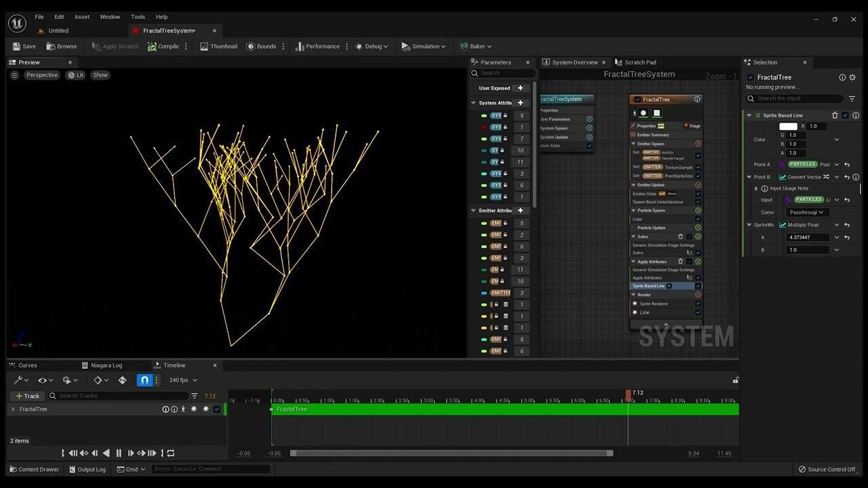868x488 pixels.
Task: Click the trash icon on Sprite Based Line
Action: tap(835, 115)
